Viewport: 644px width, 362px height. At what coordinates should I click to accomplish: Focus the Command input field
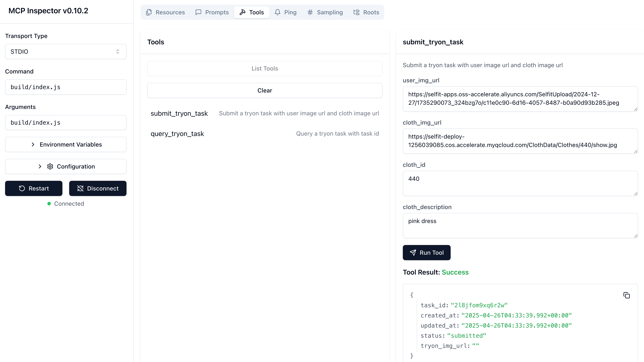click(66, 87)
